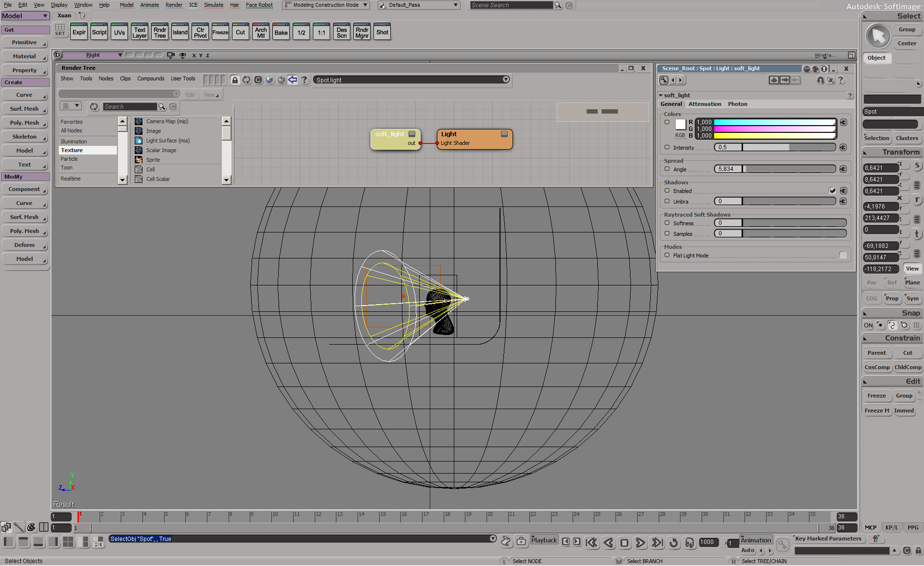Click the magnifier search icon in node browser

coord(162,107)
